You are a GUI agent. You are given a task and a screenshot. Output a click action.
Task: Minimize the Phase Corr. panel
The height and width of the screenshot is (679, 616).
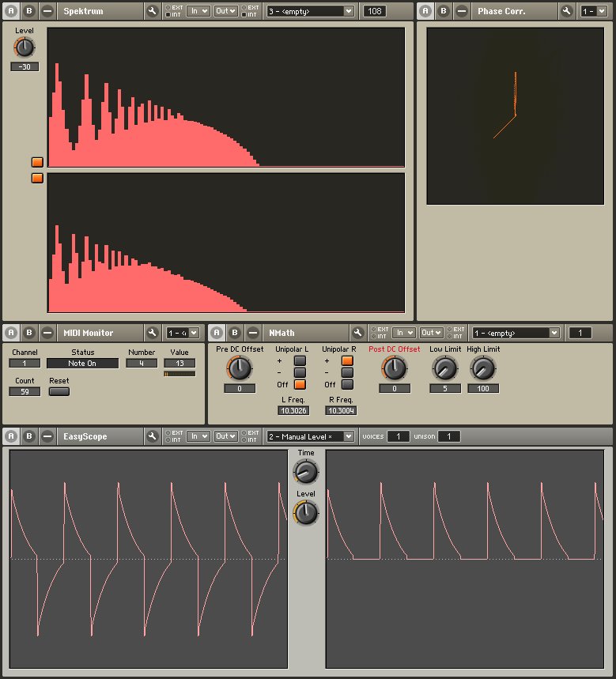pyautogui.click(x=461, y=11)
